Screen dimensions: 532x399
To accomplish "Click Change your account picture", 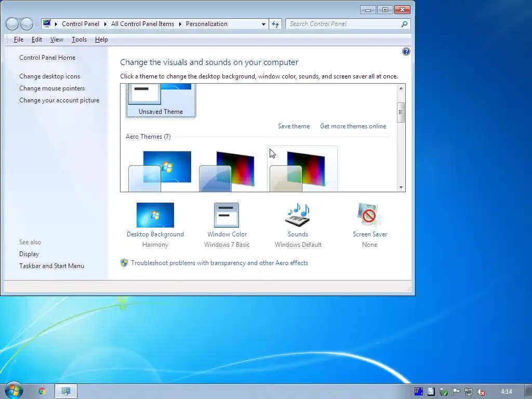I will point(59,100).
